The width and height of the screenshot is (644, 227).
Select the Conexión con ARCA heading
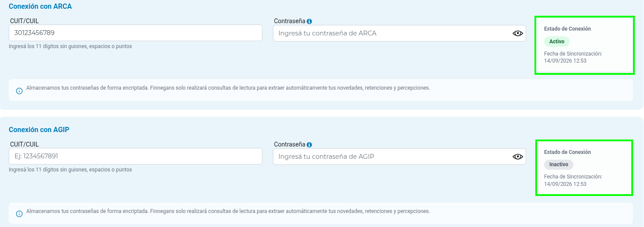[x=40, y=7]
